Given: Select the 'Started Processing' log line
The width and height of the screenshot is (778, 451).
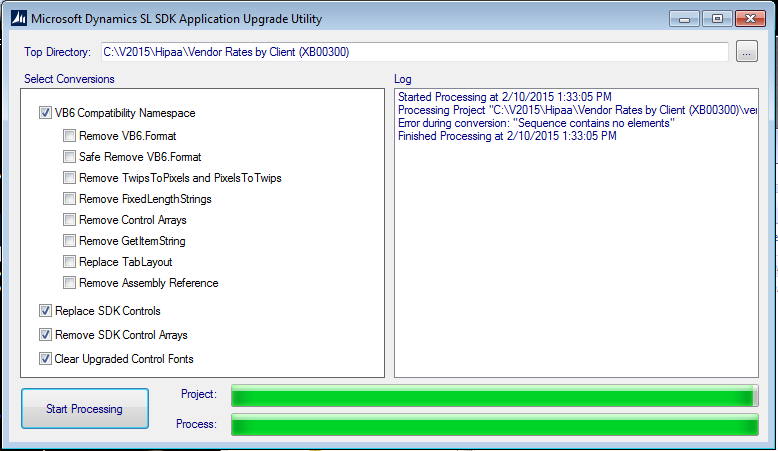Looking at the screenshot, I should (505, 97).
